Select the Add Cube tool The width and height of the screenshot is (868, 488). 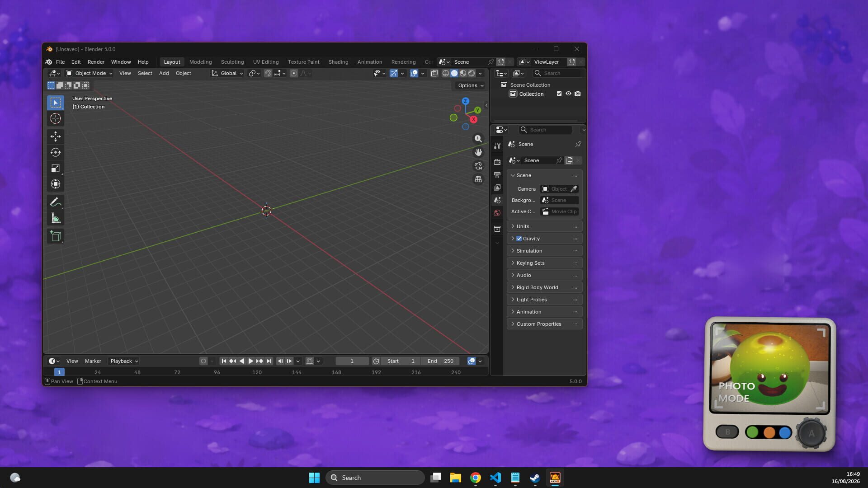pos(56,236)
